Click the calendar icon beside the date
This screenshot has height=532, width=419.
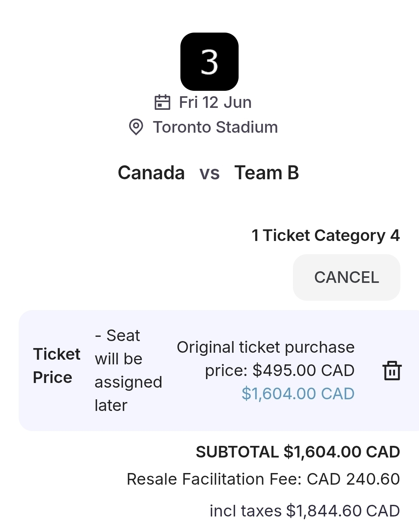(x=162, y=102)
